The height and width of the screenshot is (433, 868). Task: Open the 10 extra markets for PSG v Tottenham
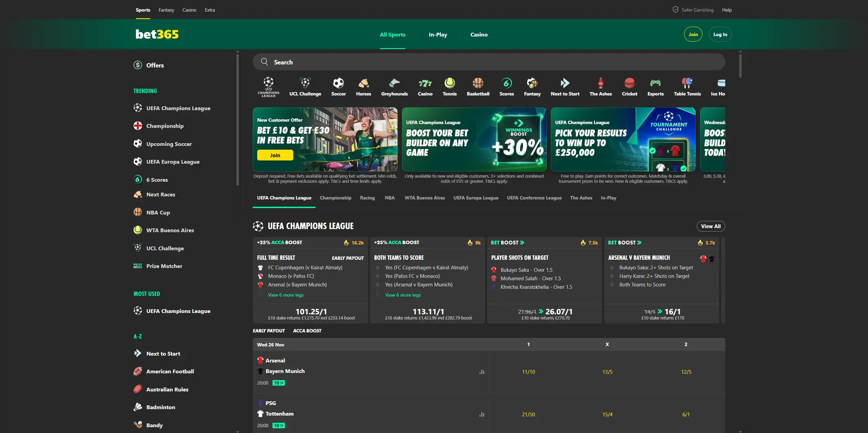pyautogui.click(x=279, y=425)
